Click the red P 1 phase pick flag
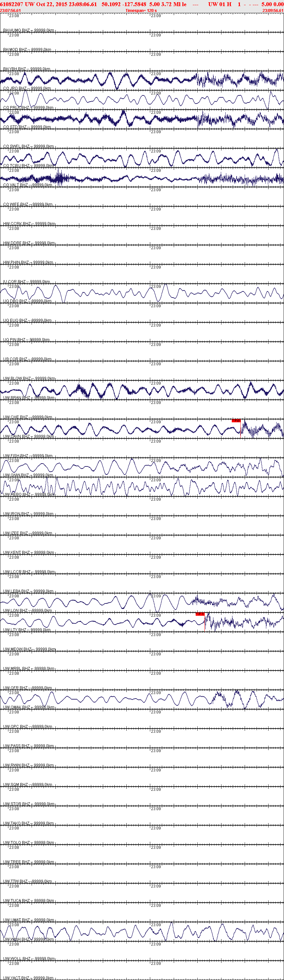The width and height of the screenshot is (284, 980). click(200, 614)
